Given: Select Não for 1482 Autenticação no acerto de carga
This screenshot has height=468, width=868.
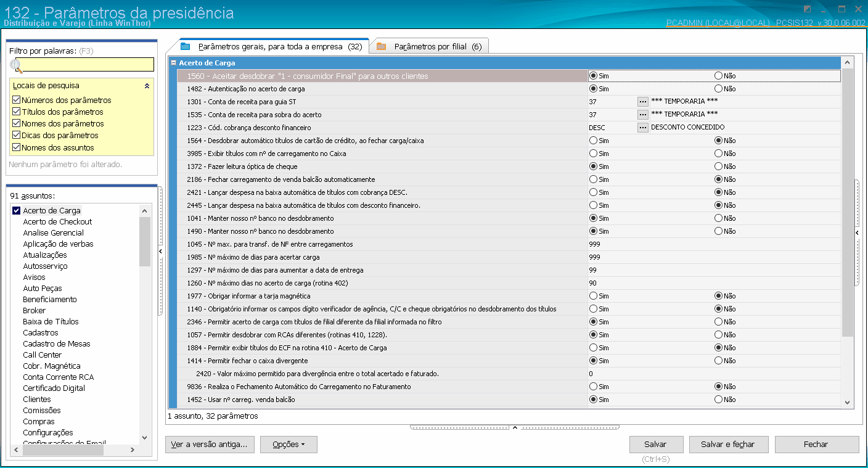Looking at the screenshot, I should pos(718,89).
